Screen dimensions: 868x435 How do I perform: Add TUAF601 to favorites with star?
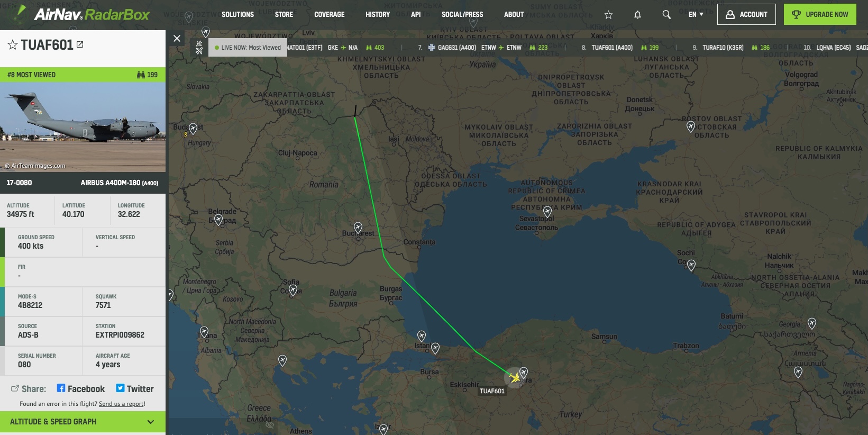pos(13,45)
